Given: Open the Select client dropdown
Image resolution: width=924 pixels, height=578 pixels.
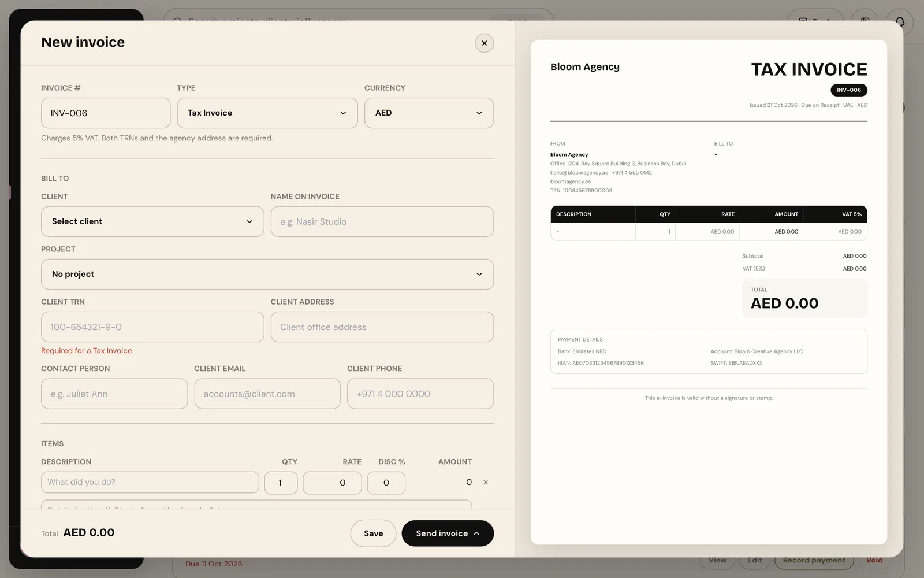Looking at the screenshot, I should [x=152, y=221].
